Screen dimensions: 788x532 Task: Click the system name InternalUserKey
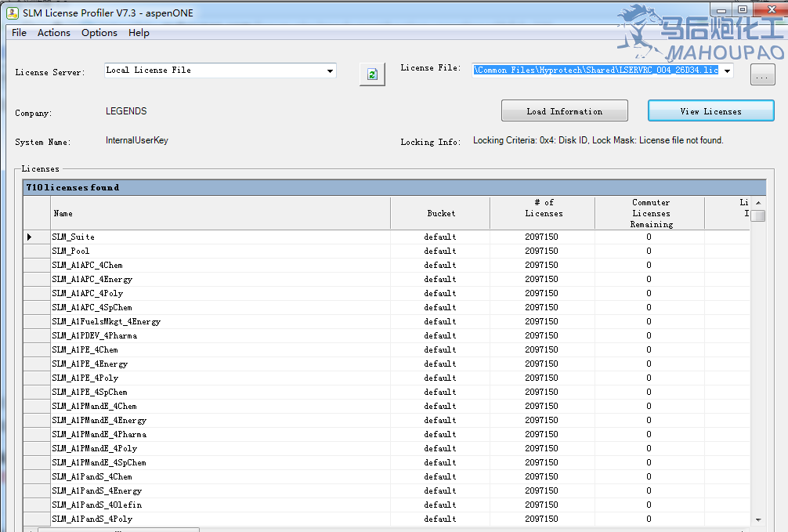(137, 140)
